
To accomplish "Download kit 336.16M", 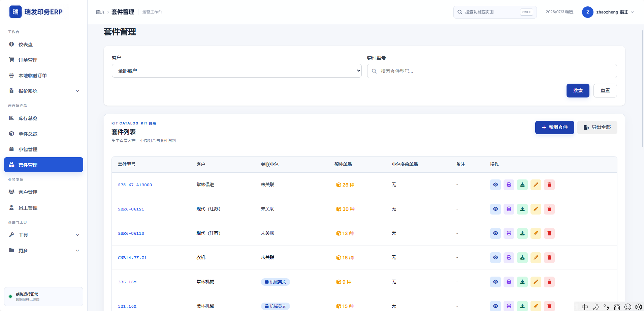I will [522, 282].
